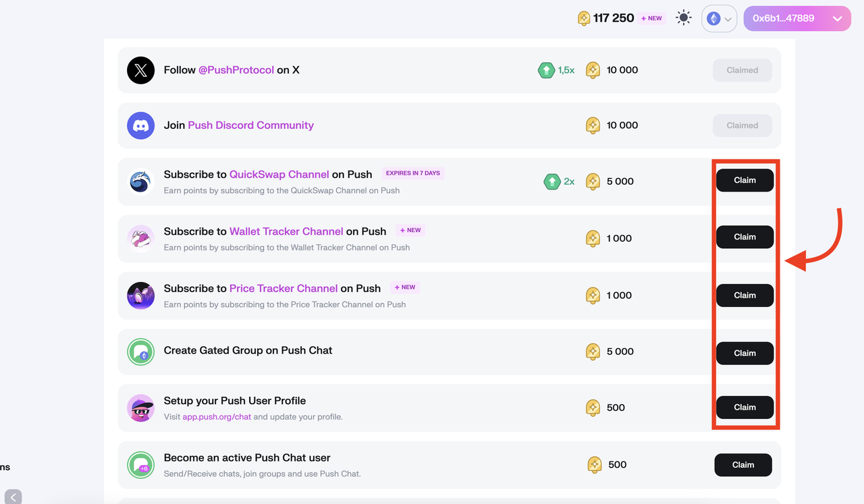864x504 pixels.
Task: Click the 2x multiplier badge on QuickSwap row
Action: (560, 181)
